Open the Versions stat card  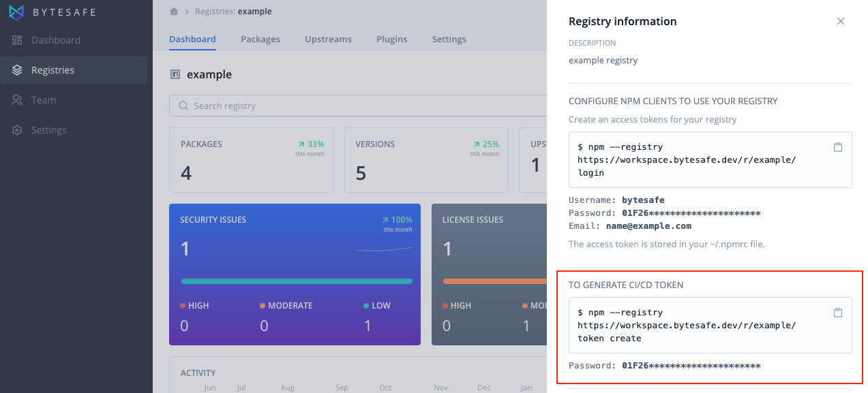pos(426,160)
